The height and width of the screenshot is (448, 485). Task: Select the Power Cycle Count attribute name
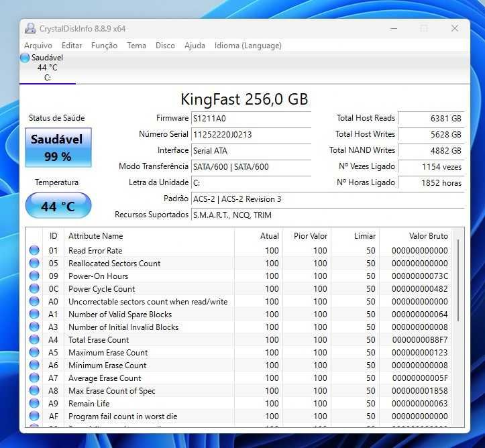pos(102,289)
